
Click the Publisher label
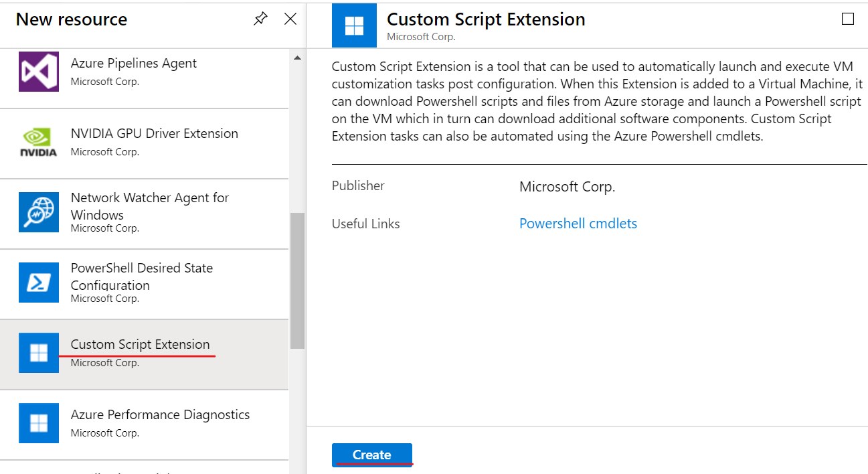358,185
